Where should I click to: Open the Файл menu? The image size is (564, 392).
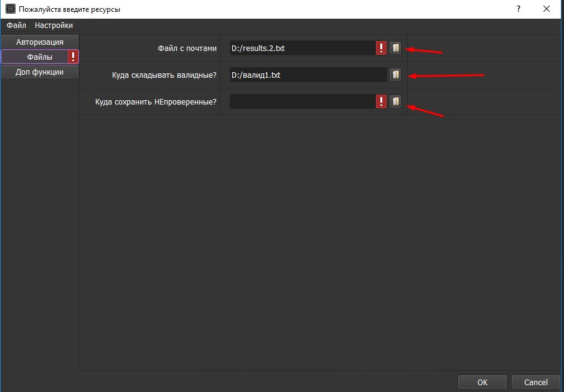point(16,26)
